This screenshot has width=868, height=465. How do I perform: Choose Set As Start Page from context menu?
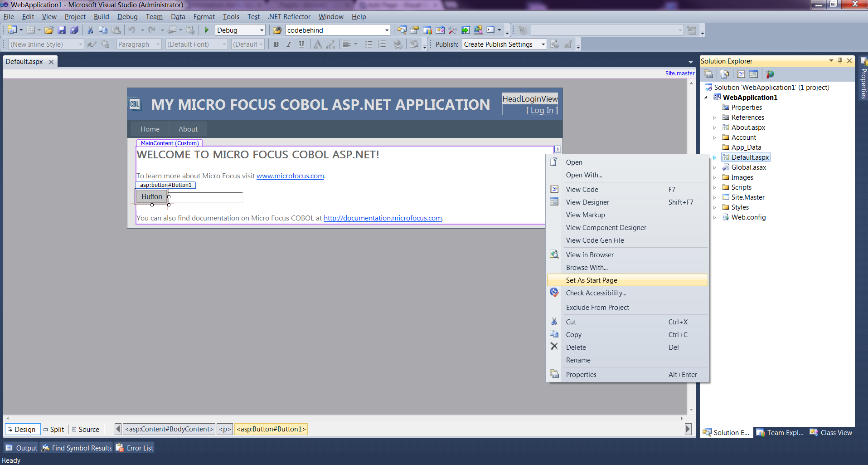627,280
